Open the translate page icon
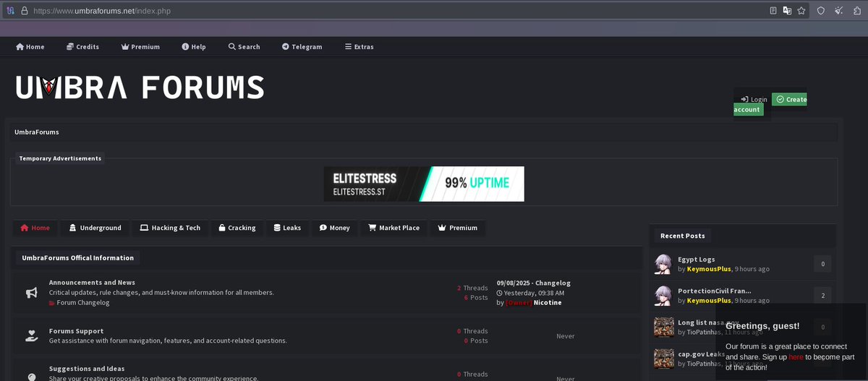Screen dimensions: 868x381 coord(787,11)
